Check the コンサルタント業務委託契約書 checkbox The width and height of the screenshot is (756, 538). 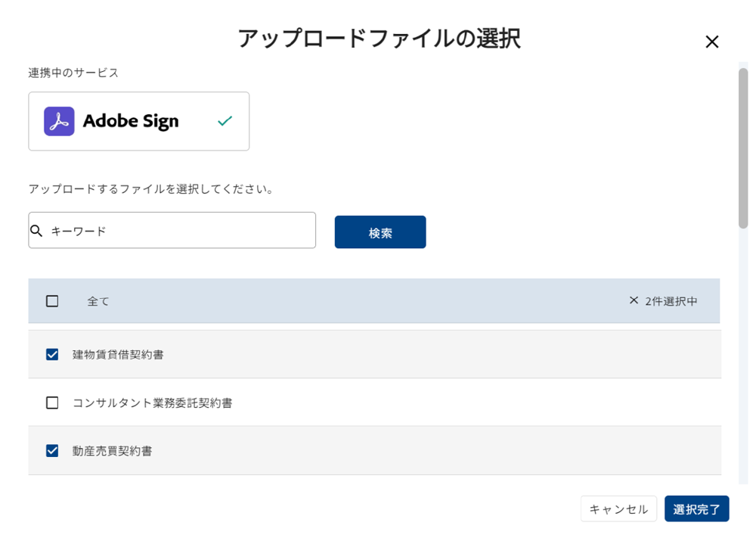click(52, 403)
